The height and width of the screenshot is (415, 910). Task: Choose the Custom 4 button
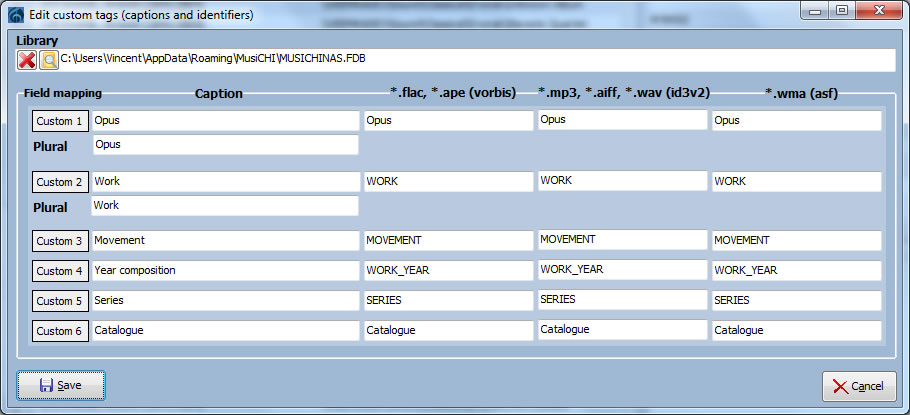click(60, 271)
